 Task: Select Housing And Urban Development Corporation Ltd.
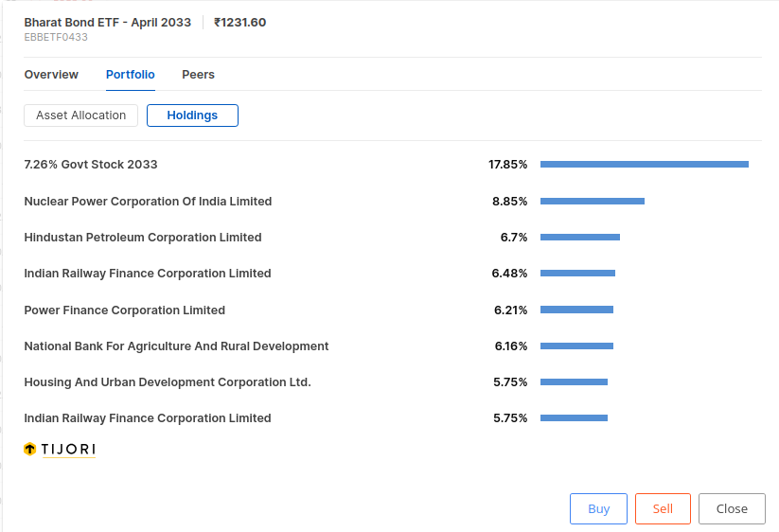[x=168, y=382]
